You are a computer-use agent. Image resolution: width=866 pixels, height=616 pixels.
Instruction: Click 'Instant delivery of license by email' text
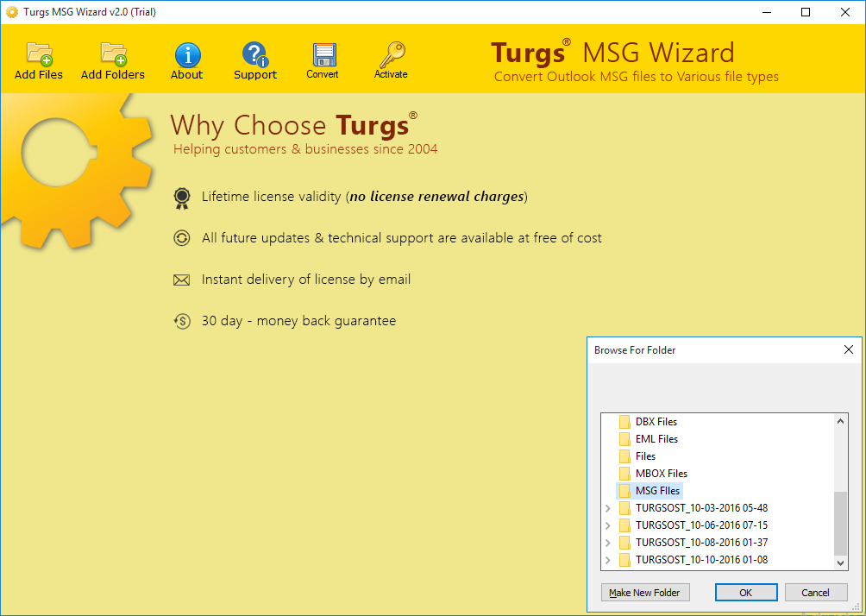[306, 280]
